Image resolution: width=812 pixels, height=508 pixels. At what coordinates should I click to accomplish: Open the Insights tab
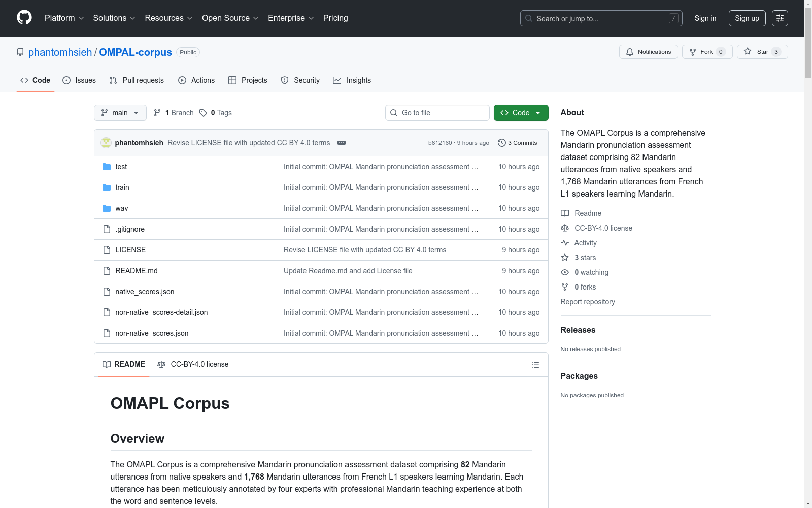[x=352, y=80]
